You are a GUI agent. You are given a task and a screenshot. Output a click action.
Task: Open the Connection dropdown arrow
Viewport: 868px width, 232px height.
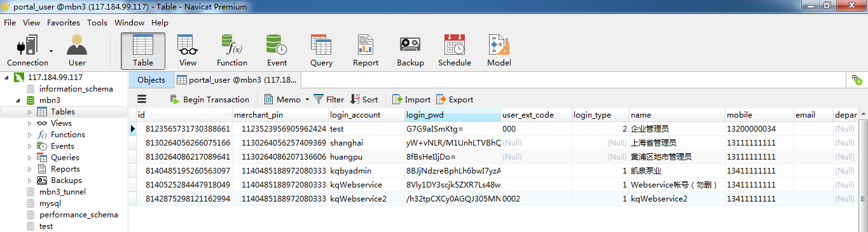click(51, 51)
